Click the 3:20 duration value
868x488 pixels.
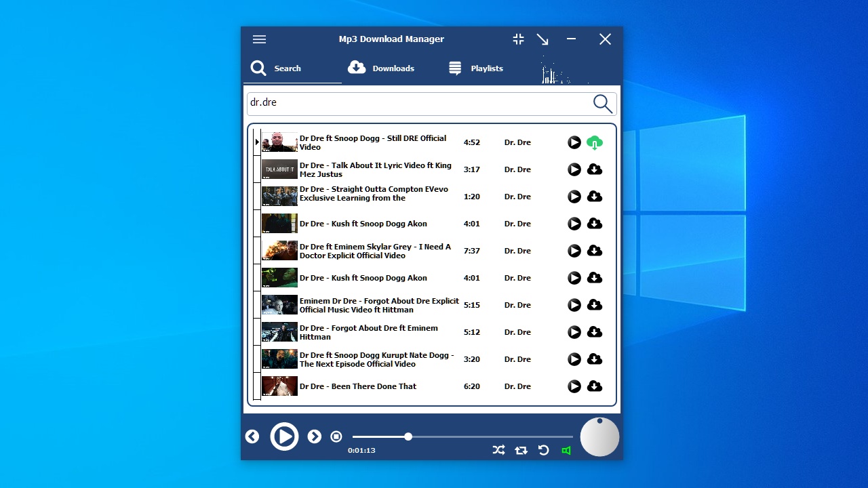coord(472,359)
